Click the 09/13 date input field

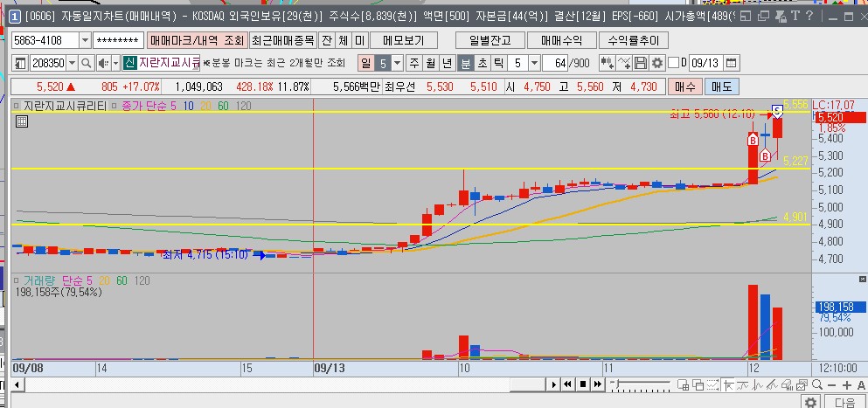coord(705,63)
